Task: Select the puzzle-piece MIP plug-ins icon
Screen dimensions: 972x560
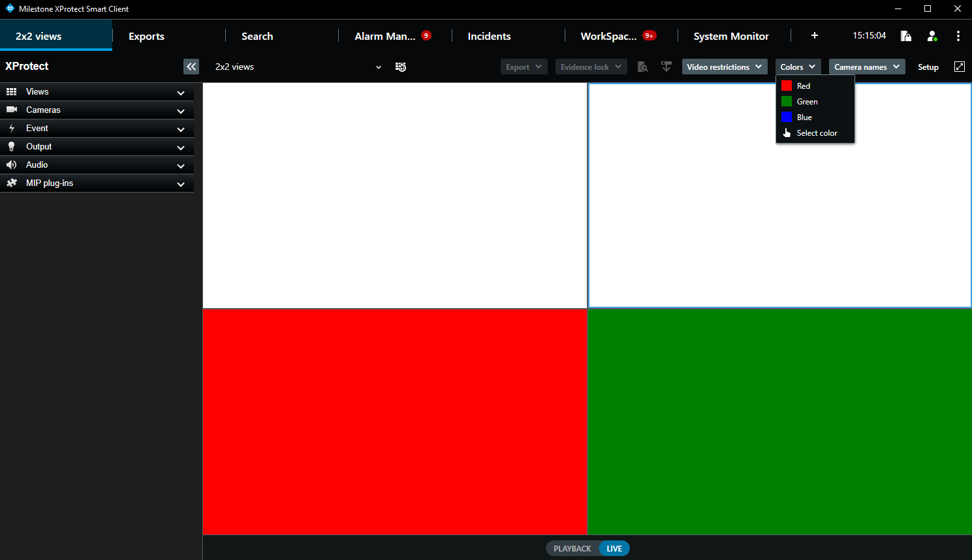Action: coord(12,183)
